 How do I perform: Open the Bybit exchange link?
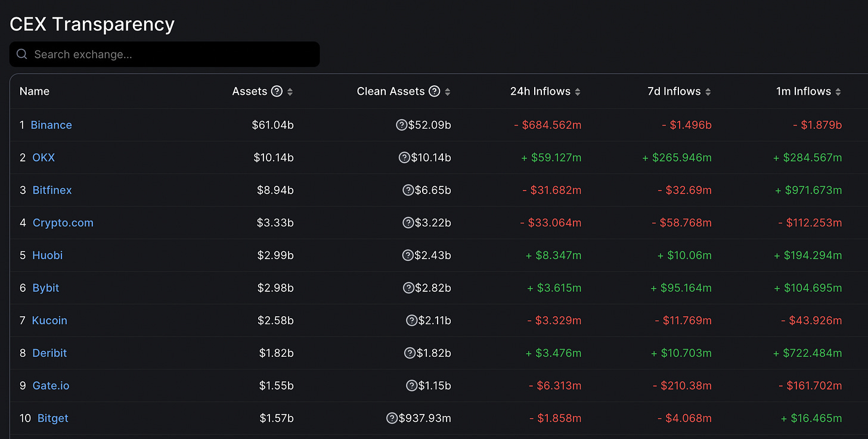point(46,288)
